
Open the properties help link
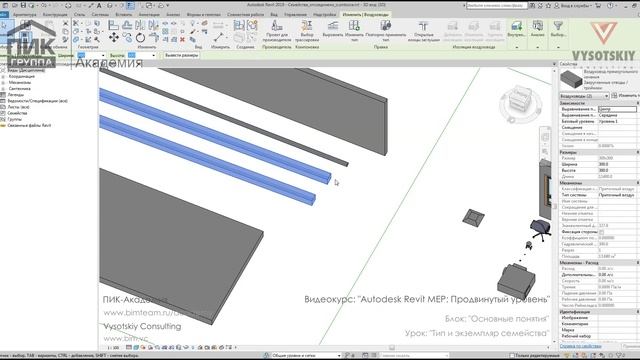(x=580, y=346)
